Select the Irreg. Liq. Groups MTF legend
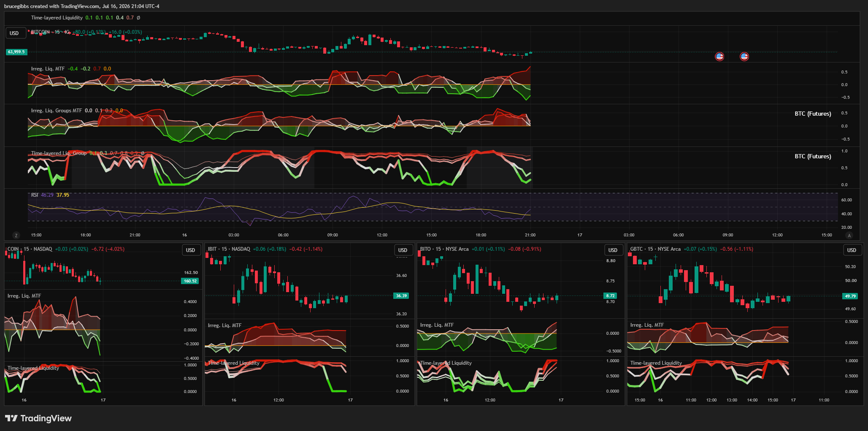The width and height of the screenshot is (868, 431). [x=57, y=111]
